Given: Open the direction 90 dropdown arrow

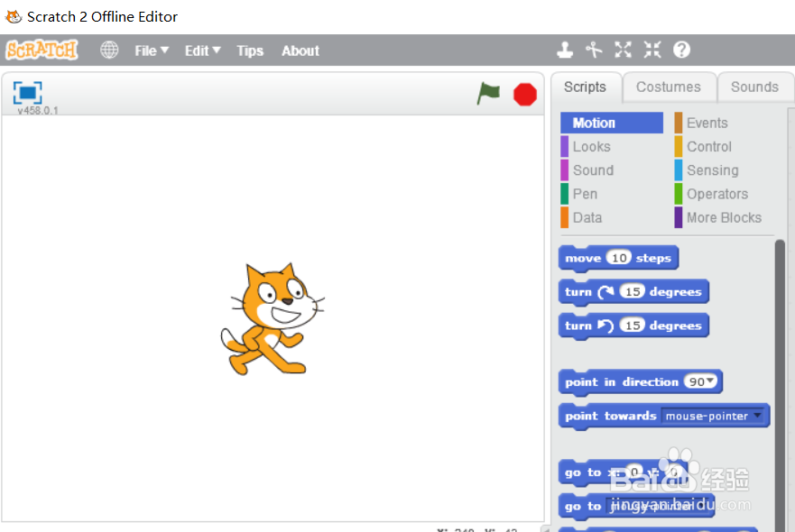Looking at the screenshot, I should 711,381.
